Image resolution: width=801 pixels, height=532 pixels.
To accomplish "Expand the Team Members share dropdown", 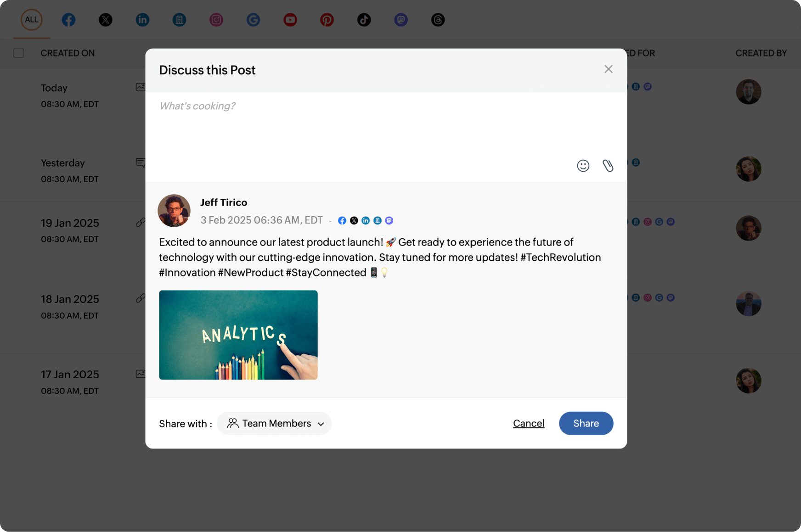I will click(274, 423).
